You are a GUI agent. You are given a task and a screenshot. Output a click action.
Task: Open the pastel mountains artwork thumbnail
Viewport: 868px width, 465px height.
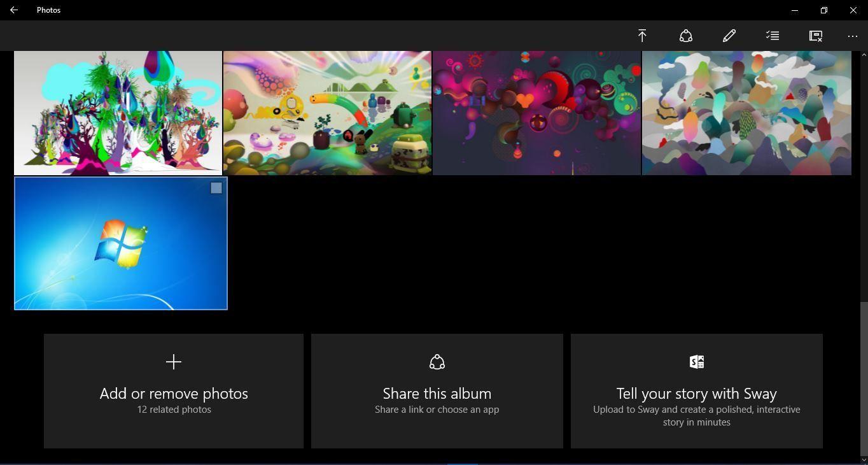tap(746, 113)
